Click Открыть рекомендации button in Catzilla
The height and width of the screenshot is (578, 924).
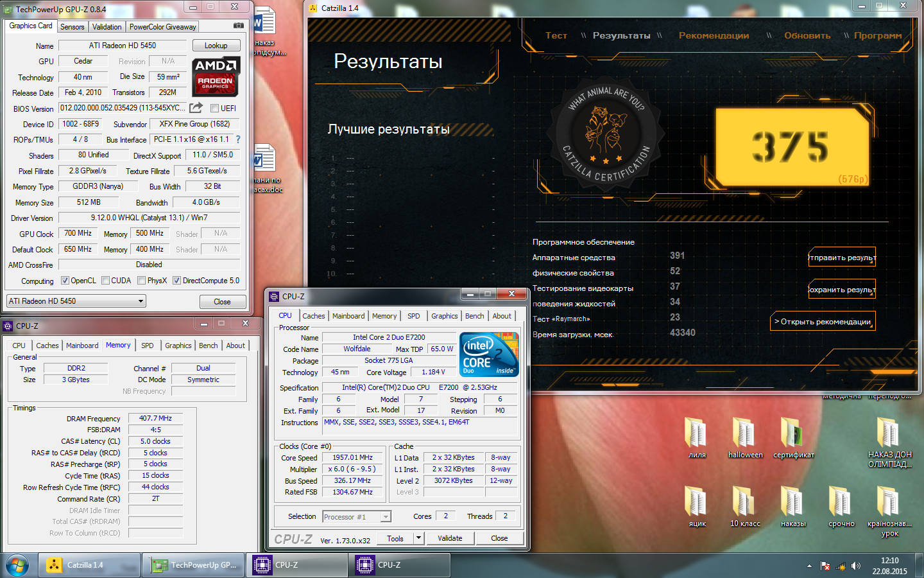(x=823, y=321)
